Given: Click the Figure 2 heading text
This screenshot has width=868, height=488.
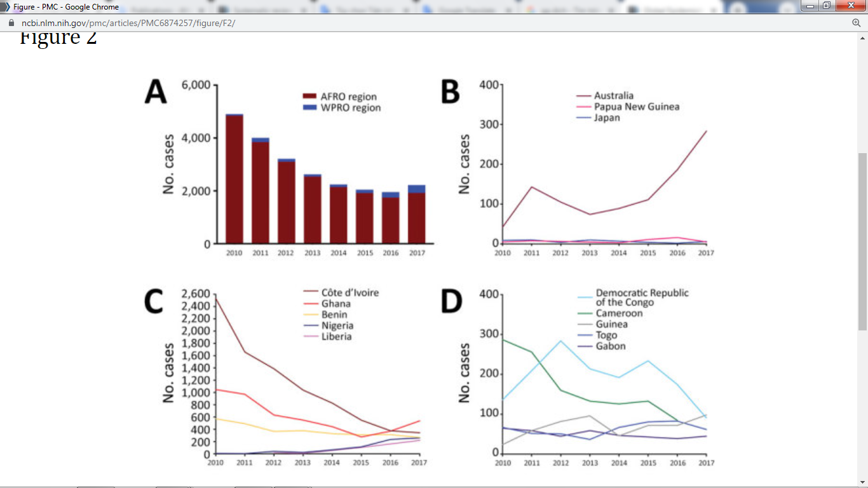Looking at the screenshot, I should click(58, 38).
